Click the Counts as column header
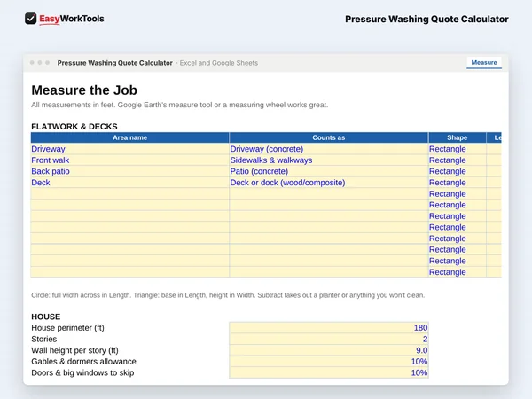532x399 pixels. coord(329,137)
